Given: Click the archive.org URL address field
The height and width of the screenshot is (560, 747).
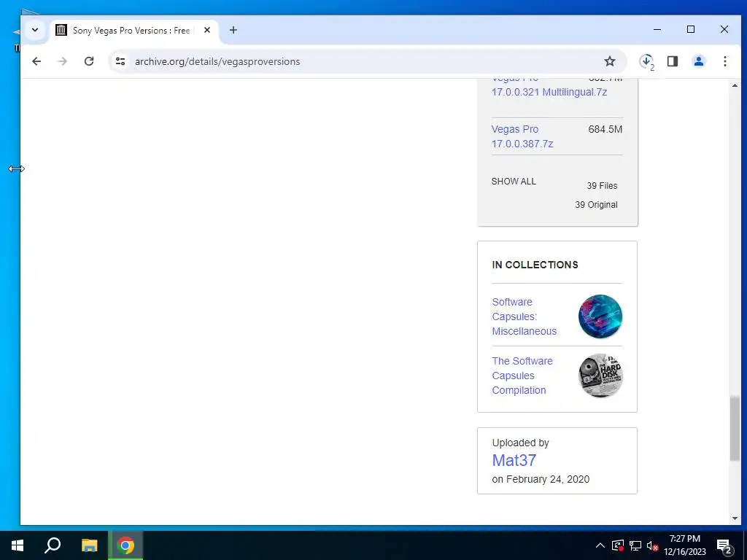Looking at the screenshot, I should point(217,61).
